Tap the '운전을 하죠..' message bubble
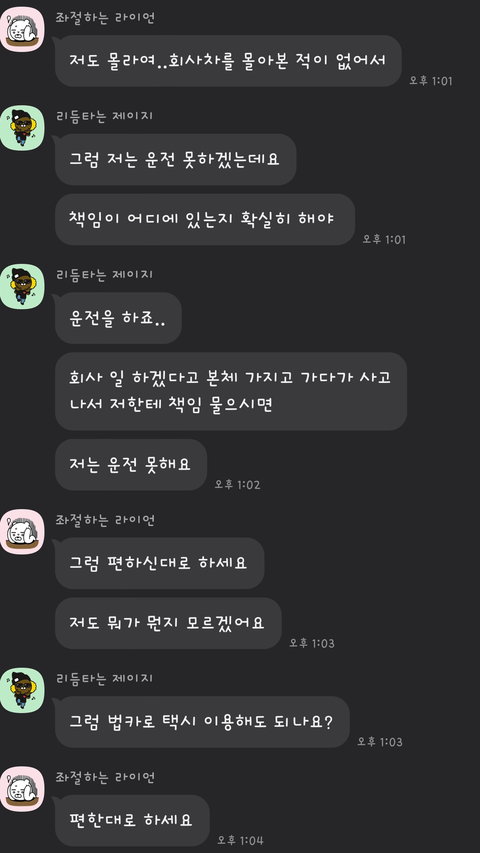Image resolution: width=480 pixels, height=853 pixels. pyautogui.click(x=118, y=318)
